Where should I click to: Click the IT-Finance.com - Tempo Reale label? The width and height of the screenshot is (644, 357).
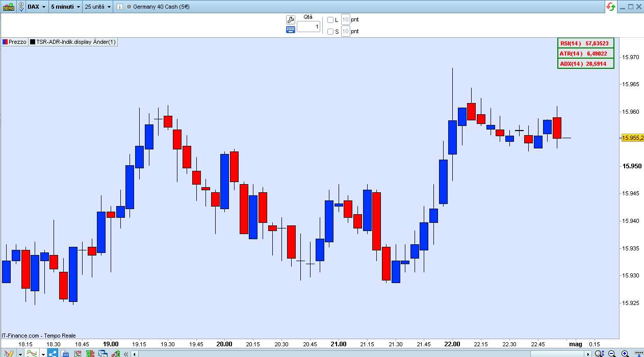(38, 336)
